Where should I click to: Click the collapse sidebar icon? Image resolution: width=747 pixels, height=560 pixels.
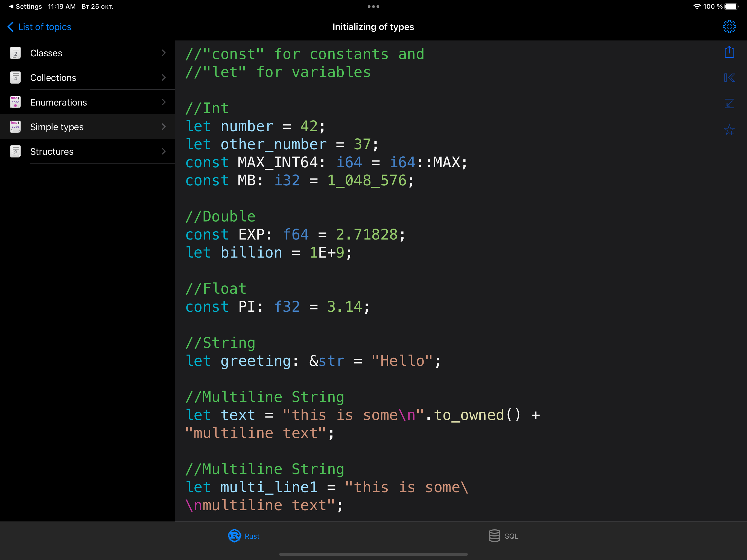point(729,78)
